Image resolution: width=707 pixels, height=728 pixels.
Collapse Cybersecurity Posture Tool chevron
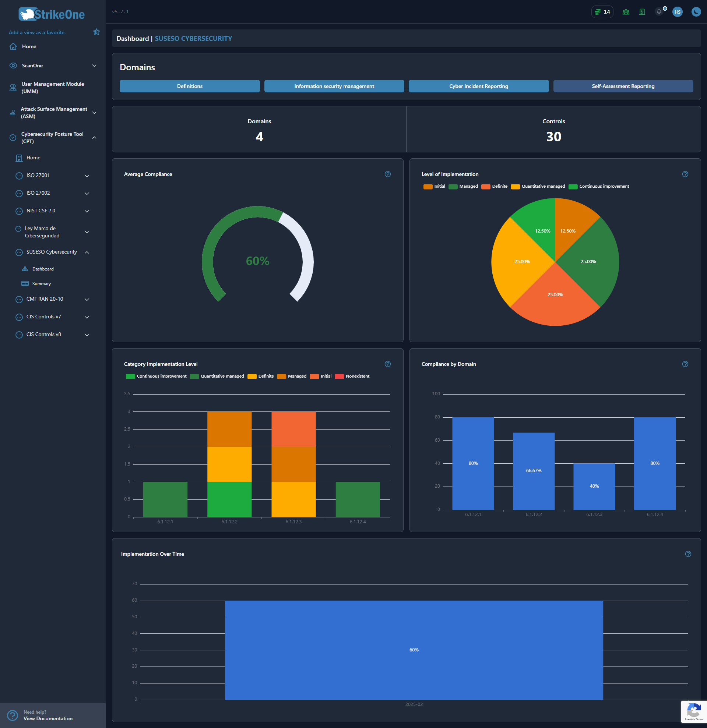(x=94, y=138)
